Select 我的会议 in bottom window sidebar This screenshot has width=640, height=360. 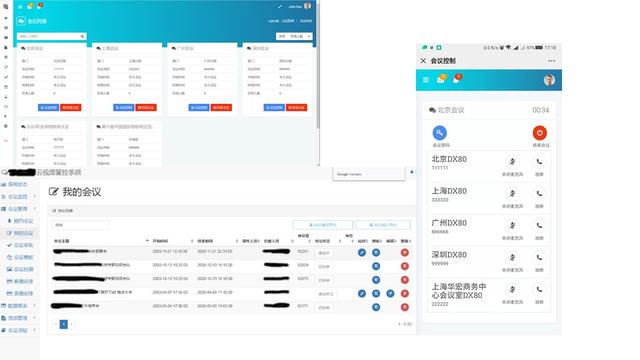(x=23, y=233)
